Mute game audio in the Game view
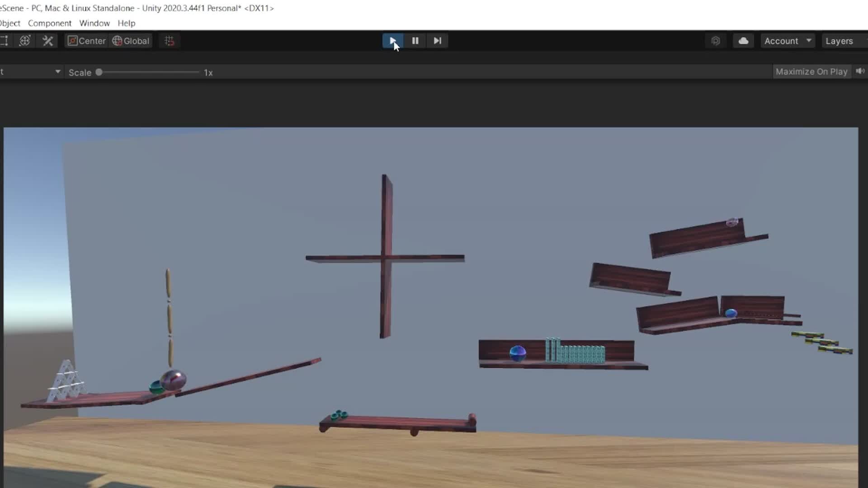The width and height of the screenshot is (868, 488). (860, 71)
